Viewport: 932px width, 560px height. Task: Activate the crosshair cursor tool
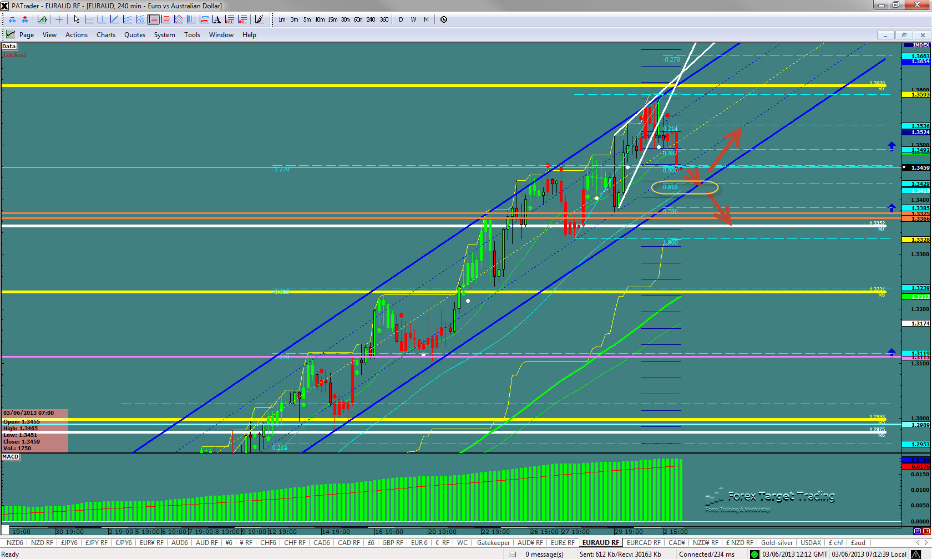pyautogui.click(x=59, y=19)
